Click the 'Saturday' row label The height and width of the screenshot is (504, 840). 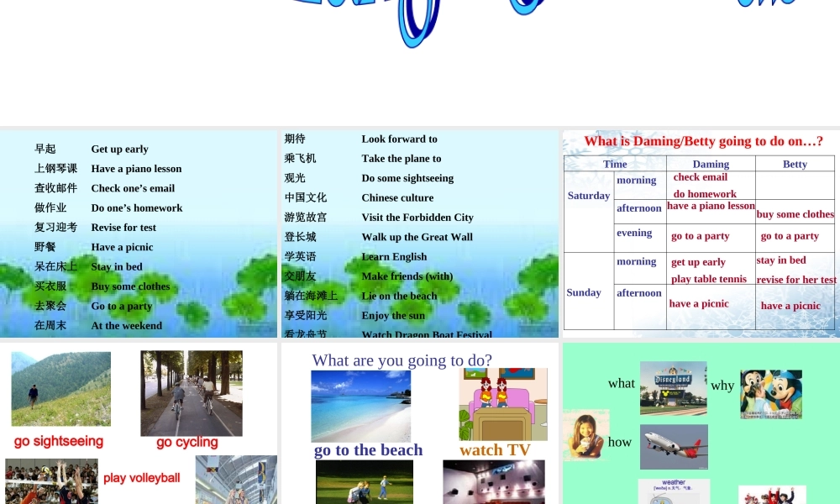coord(589,196)
